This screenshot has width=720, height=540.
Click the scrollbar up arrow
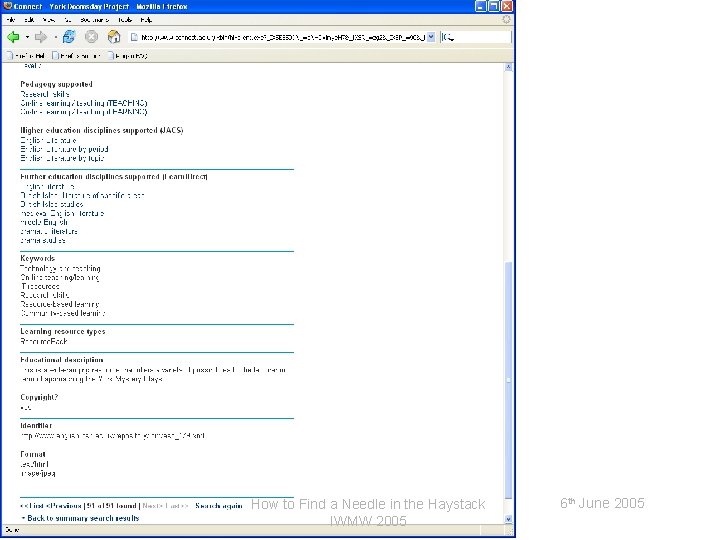tap(508, 67)
